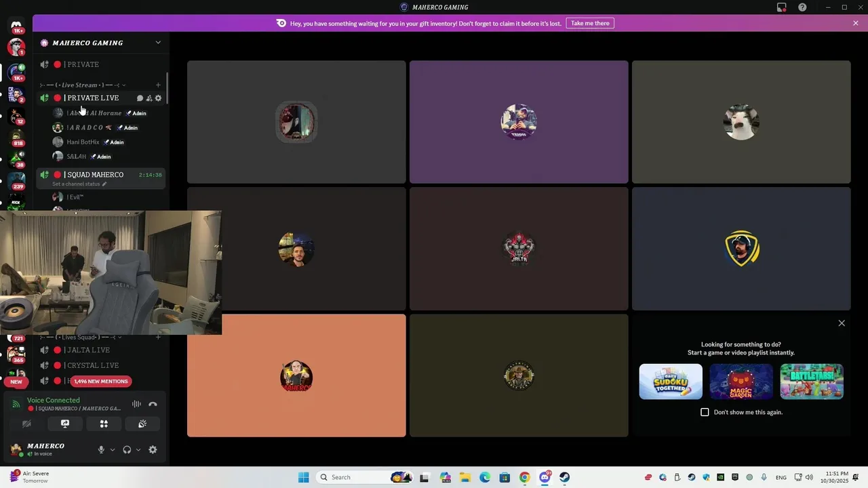Open volume control in system tray

(810, 477)
